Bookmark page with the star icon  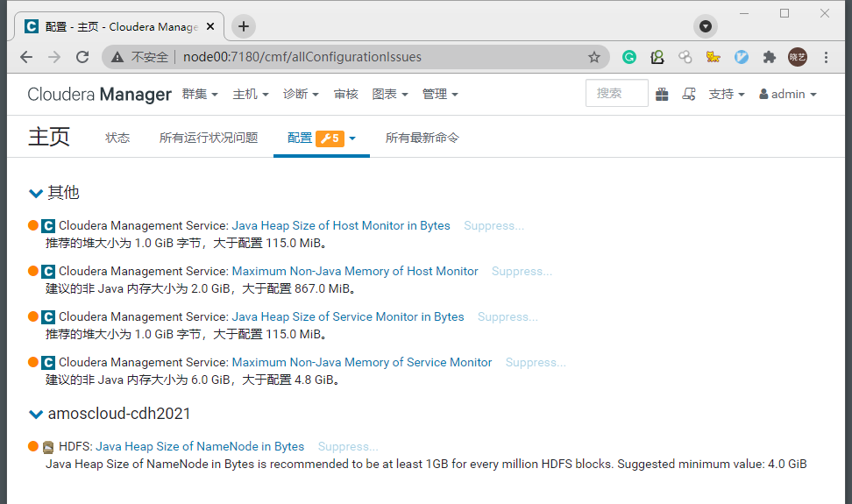click(594, 57)
